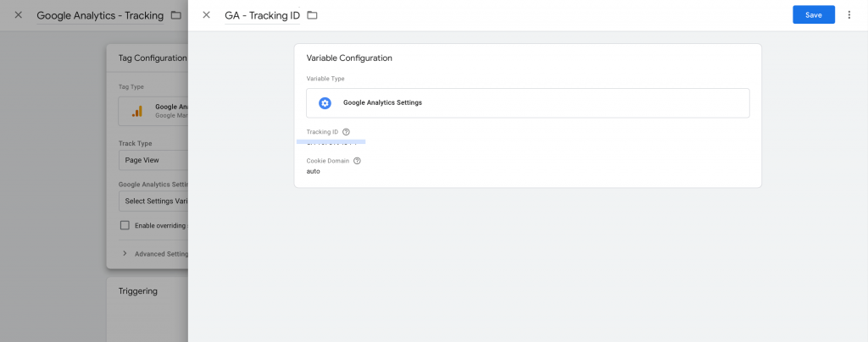Click the Triggering section in background panel
Viewport: 868px width, 342px height.
pos(138,290)
